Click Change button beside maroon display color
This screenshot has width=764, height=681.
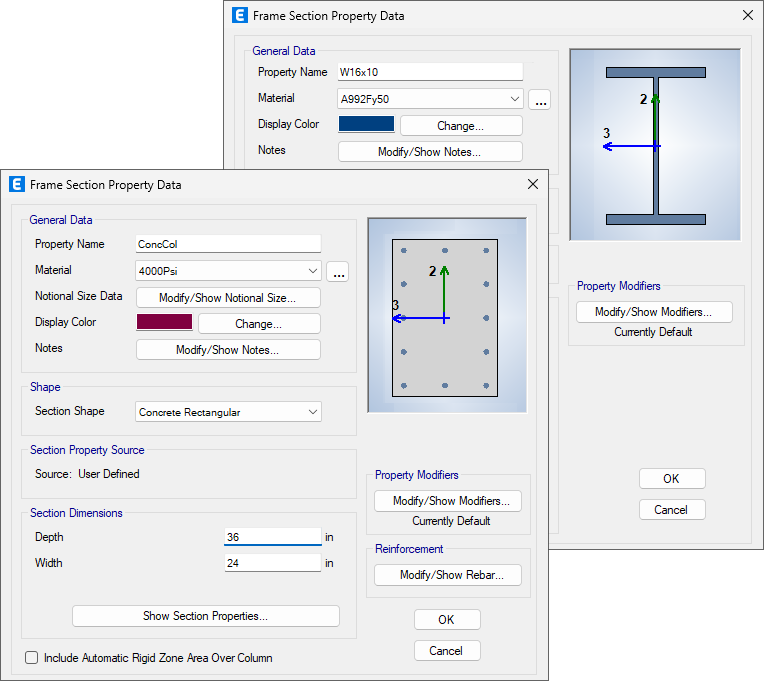[259, 324]
